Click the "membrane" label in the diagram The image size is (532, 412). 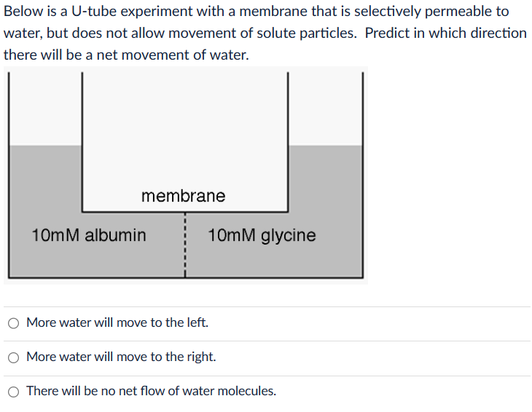pos(183,196)
